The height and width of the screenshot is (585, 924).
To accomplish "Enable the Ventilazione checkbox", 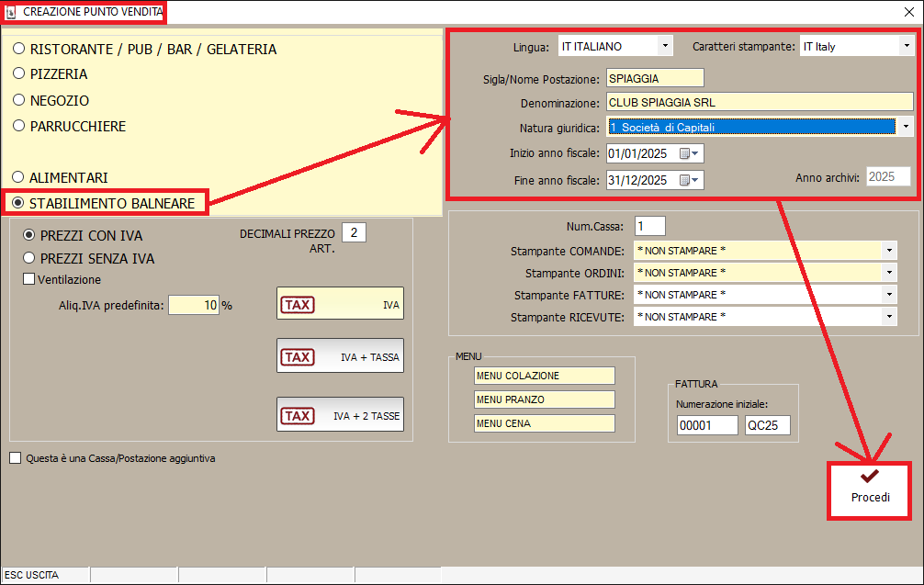I will [x=29, y=279].
